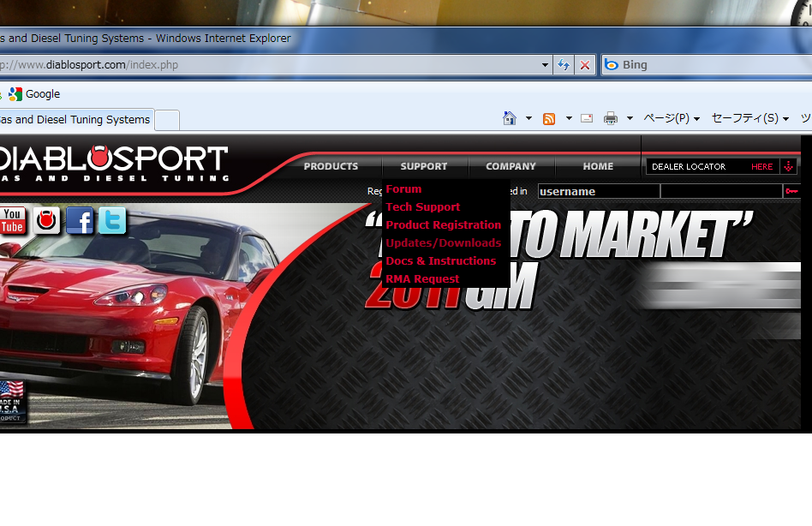The height and width of the screenshot is (526, 812).
Task: Open a new blank tab
Action: (x=167, y=120)
